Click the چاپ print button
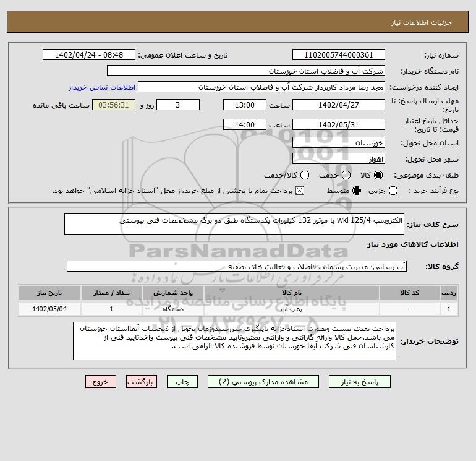Image resolution: width=476 pixels, height=461 pixels. (x=182, y=382)
